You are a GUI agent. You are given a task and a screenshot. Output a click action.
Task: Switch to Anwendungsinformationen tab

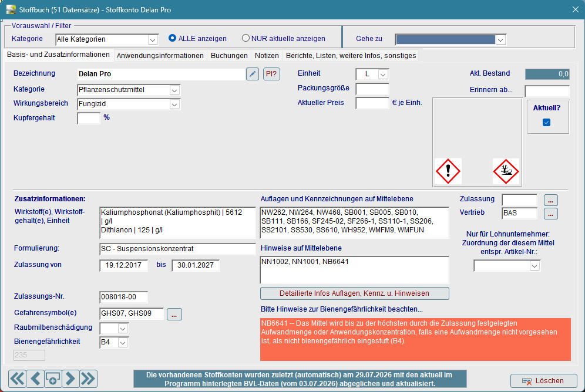tap(160, 56)
